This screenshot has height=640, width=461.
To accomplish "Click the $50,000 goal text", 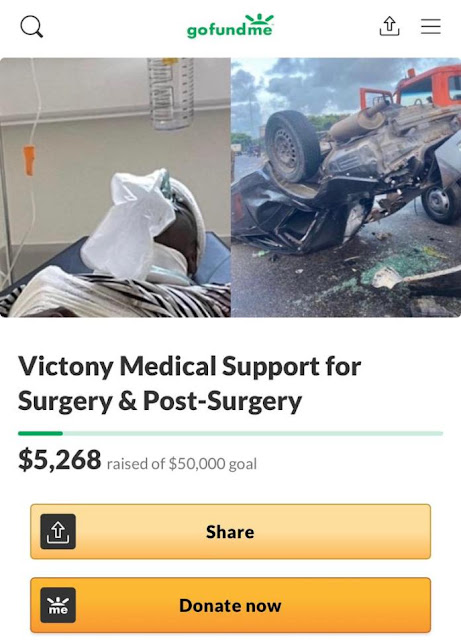I will point(212,464).
